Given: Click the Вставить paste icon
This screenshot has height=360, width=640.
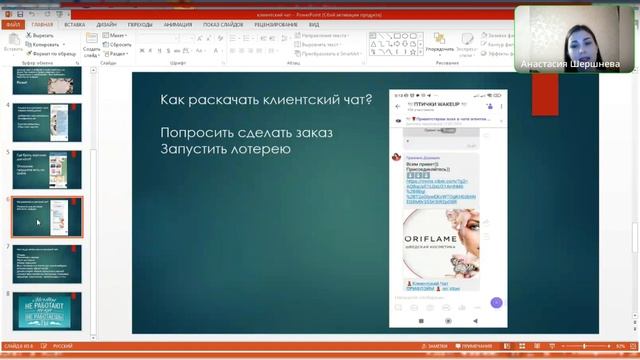Looking at the screenshot, I should 14,40.
